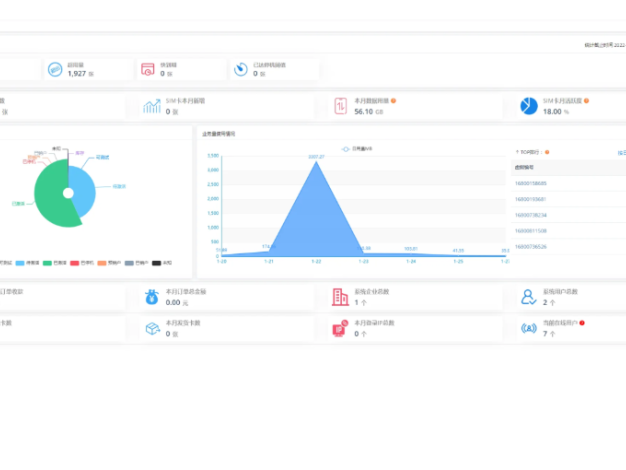The width and height of the screenshot is (626, 470).
Task: Toggle the light blue legend item under pie chart
Action: (26, 262)
